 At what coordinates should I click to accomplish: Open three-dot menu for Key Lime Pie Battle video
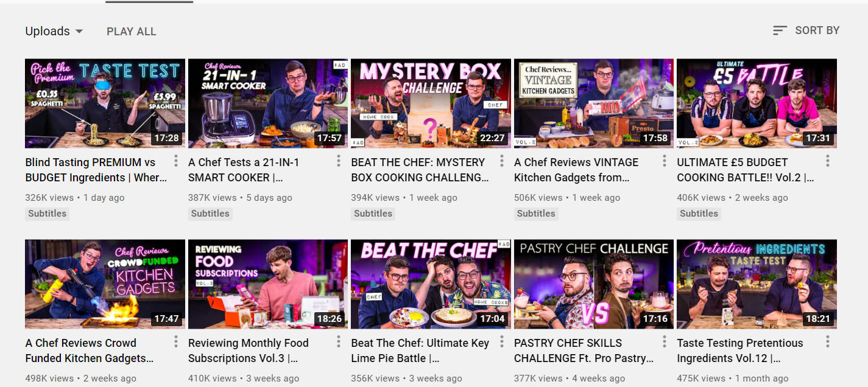(502, 341)
